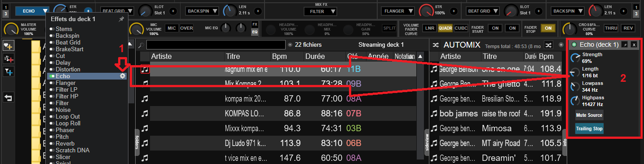Click the add filter folder icon
Image resolution: width=644 pixels, height=164 pixels.
pyautogui.click(x=8, y=71)
